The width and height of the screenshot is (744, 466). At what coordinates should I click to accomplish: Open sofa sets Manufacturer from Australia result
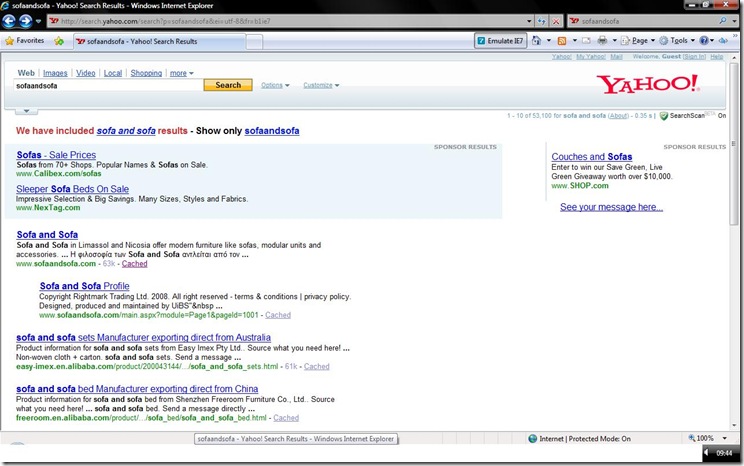[x=143, y=337]
